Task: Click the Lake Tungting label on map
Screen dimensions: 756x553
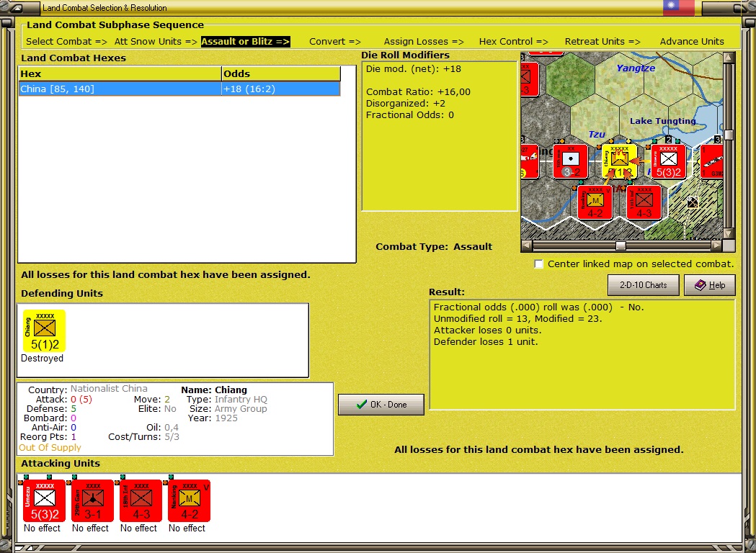Action: coord(663,121)
